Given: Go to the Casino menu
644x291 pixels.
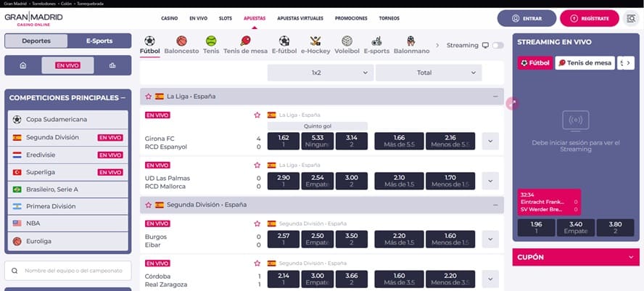Looking at the screenshot, I should pos(169,18).
